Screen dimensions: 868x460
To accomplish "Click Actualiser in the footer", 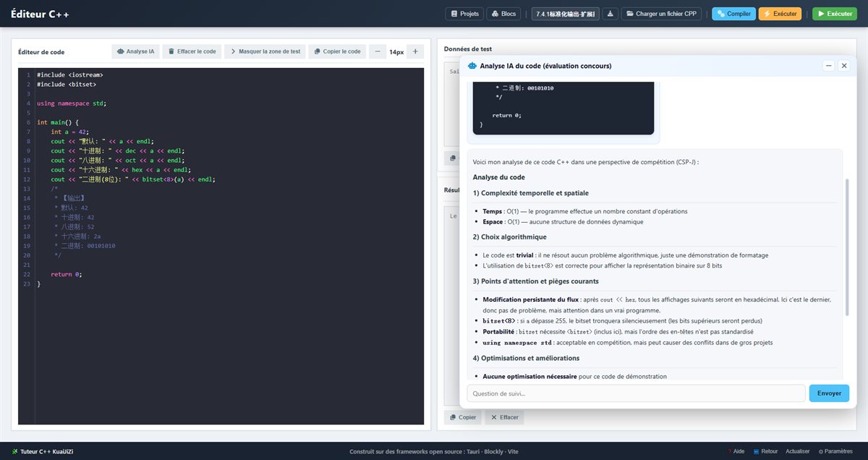I will pyautogui.click(x=798, y=451).
